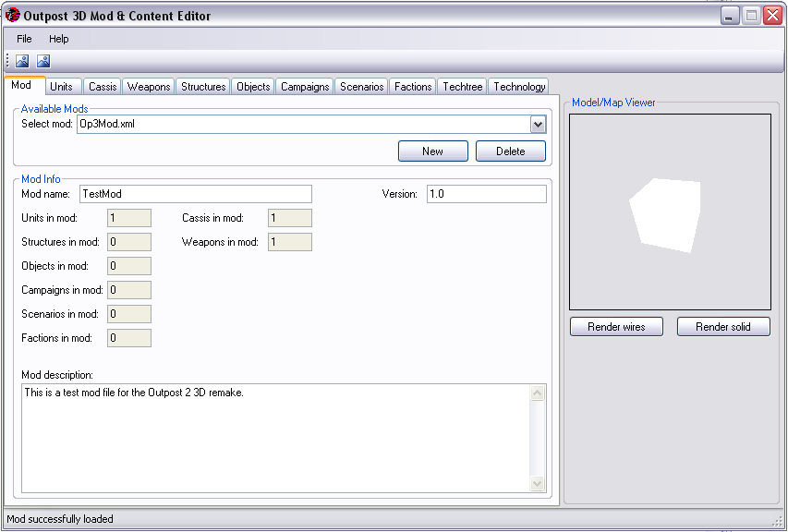Click the "Mod successfully loaded" status text
The width and height of the screenshot is (788, 532).
(60, 519)
